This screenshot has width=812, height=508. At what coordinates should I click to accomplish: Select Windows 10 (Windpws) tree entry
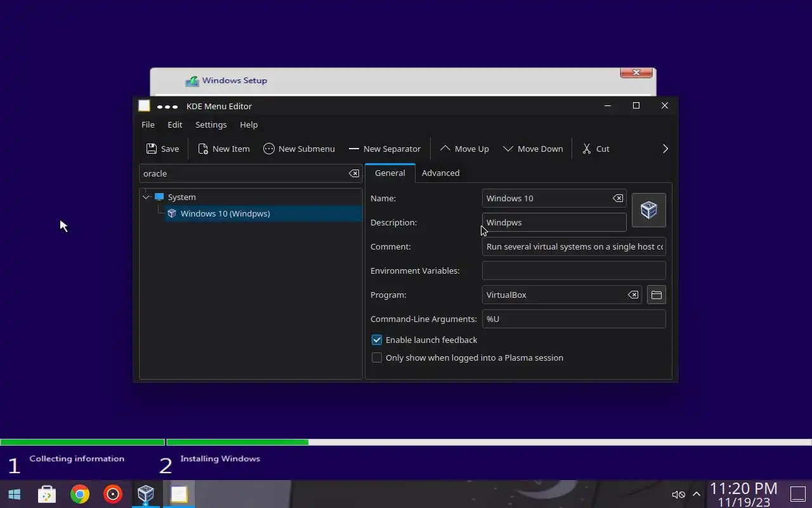[x=263, y=213]
